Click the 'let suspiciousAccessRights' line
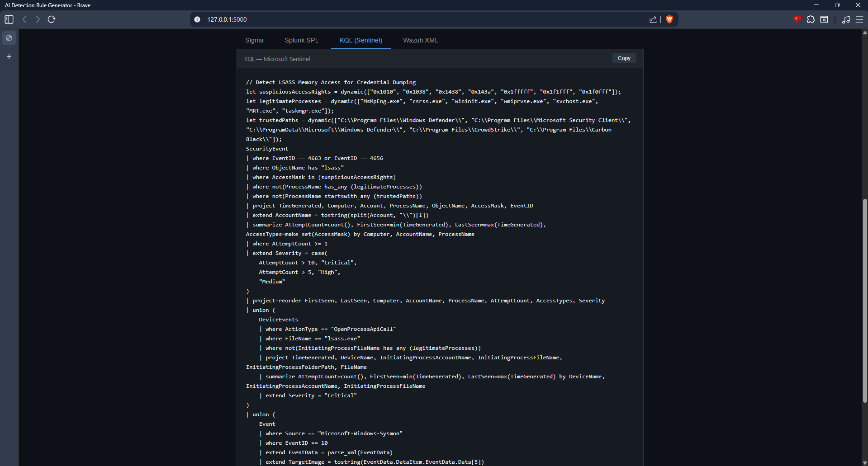This screenshot has height=466, width=868. pos(433,92)
